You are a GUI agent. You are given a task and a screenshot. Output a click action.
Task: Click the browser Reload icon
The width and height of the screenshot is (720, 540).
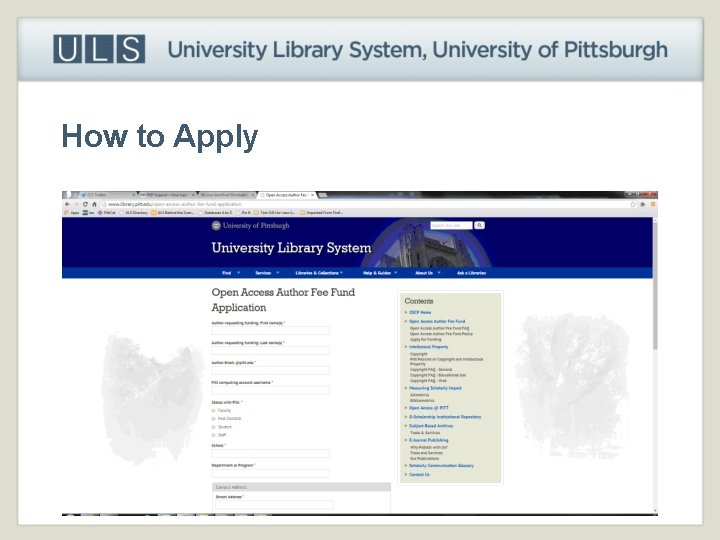85,204
